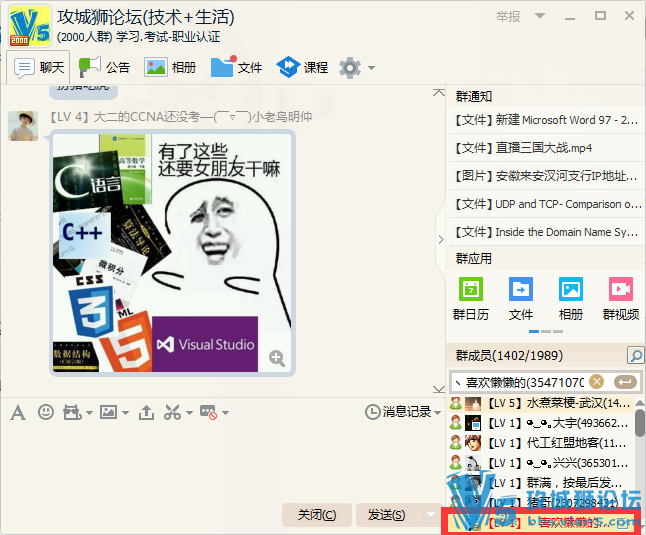This screenshot has width=646, height=535.
Task: Expand the sticker icon dropdown arrow
Action: [89, 413]
